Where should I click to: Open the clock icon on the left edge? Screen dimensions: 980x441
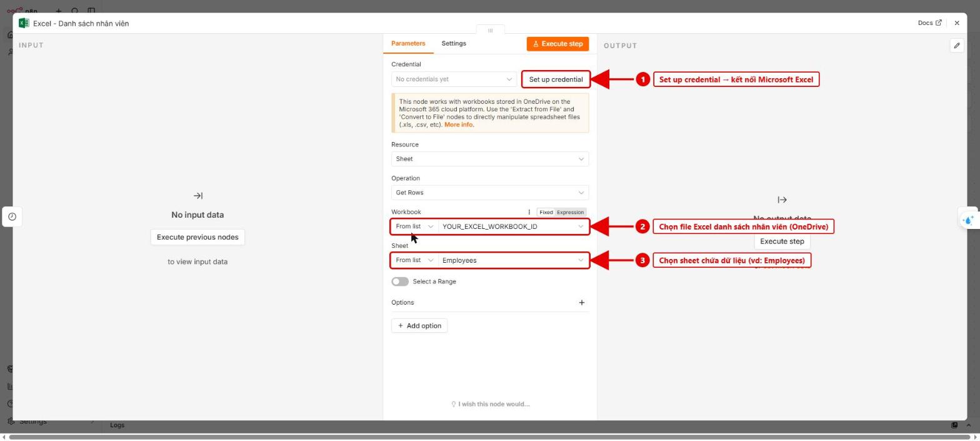[12, 217]
